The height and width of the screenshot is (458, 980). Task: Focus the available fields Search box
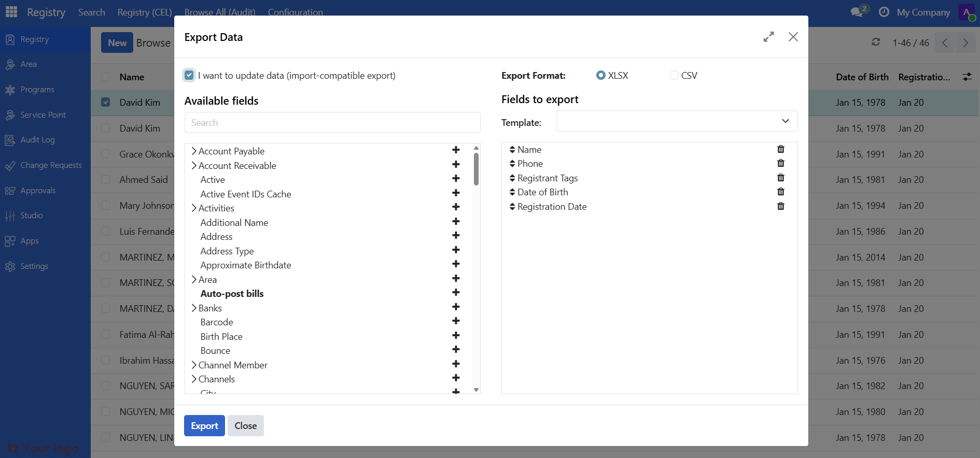332,122
